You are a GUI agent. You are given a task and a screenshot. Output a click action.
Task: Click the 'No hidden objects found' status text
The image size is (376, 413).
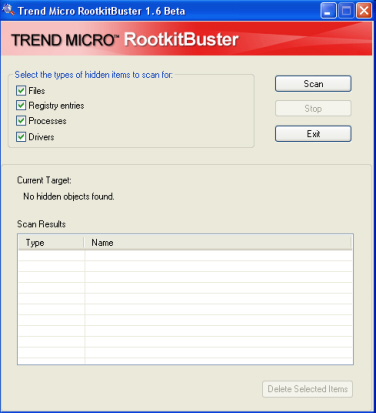[69, 197]
